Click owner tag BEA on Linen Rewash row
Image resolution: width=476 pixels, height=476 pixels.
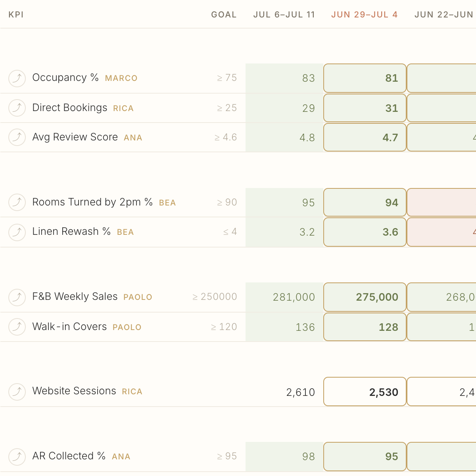point(125,232)
